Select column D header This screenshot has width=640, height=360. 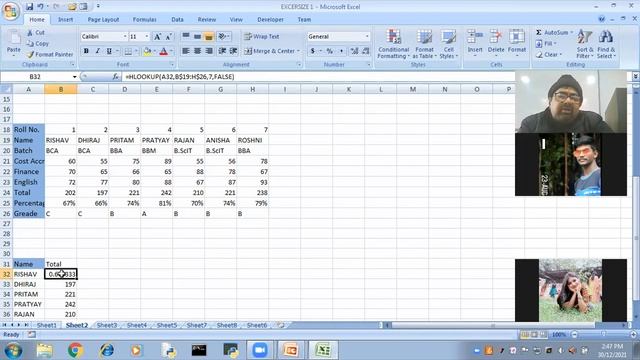tap(124, 89)
